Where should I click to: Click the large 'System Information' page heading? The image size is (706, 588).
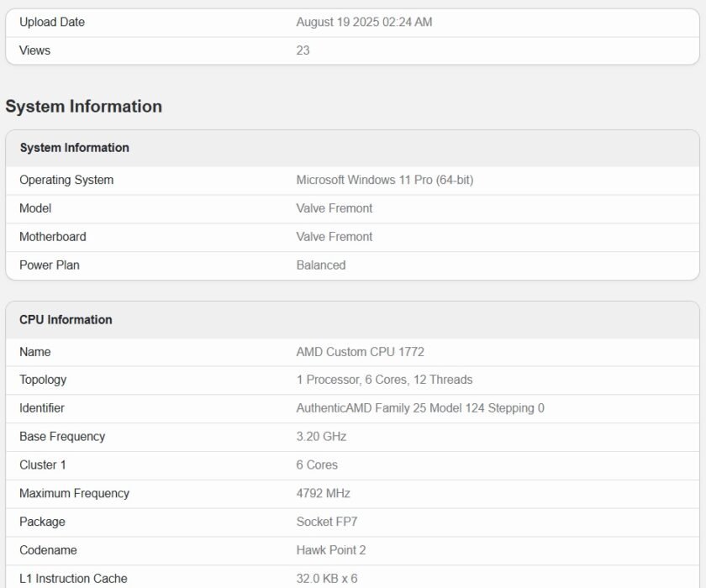(84, 107)
